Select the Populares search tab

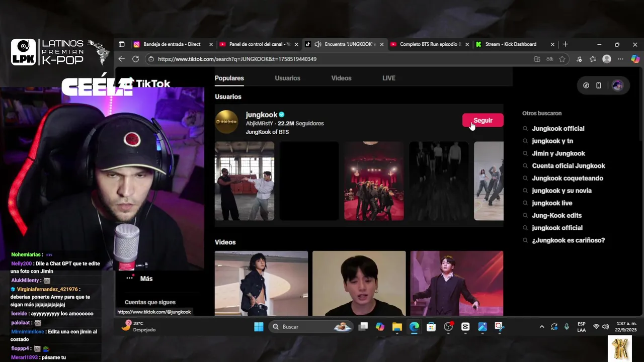point(229,78)
